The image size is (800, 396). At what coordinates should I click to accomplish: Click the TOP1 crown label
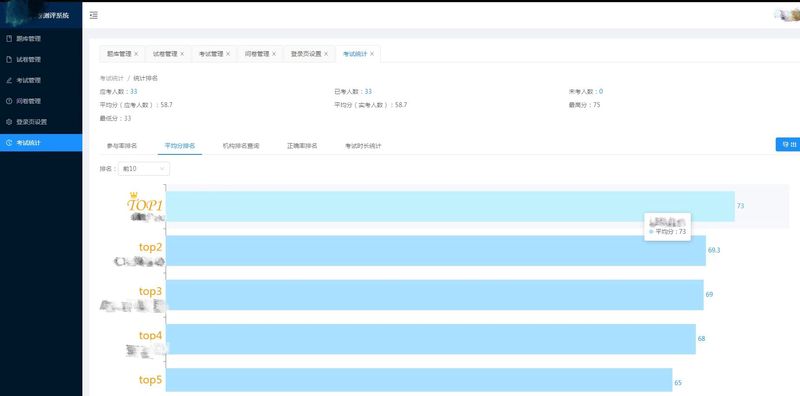pyautogui.click(x=145, y=203)
